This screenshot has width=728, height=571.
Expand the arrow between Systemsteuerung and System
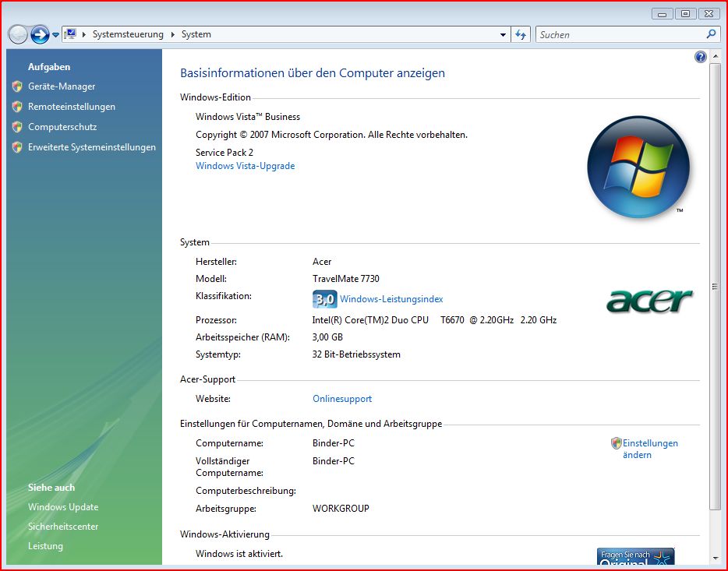coord(173,34)
